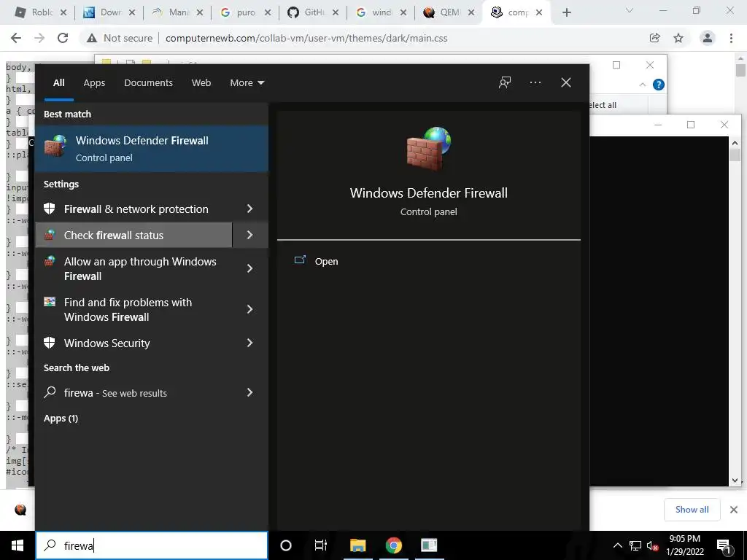The width and height of the screenshot is (747, 560).
Task: Open the taskbar app next to Chrome
Action: coord(429,545)
